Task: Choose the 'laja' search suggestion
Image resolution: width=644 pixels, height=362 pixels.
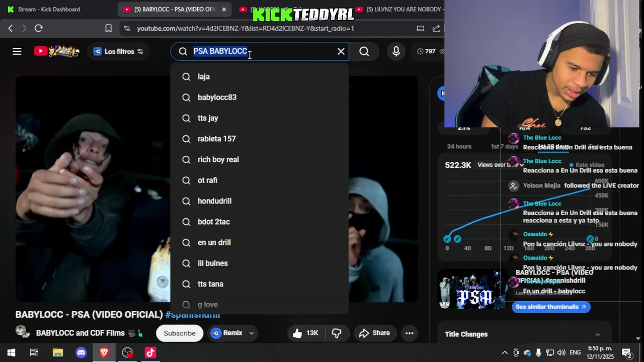Action: 260,76
